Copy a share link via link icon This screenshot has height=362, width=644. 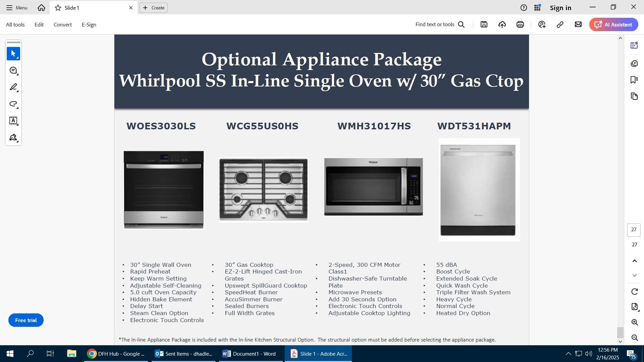[560, 24]
